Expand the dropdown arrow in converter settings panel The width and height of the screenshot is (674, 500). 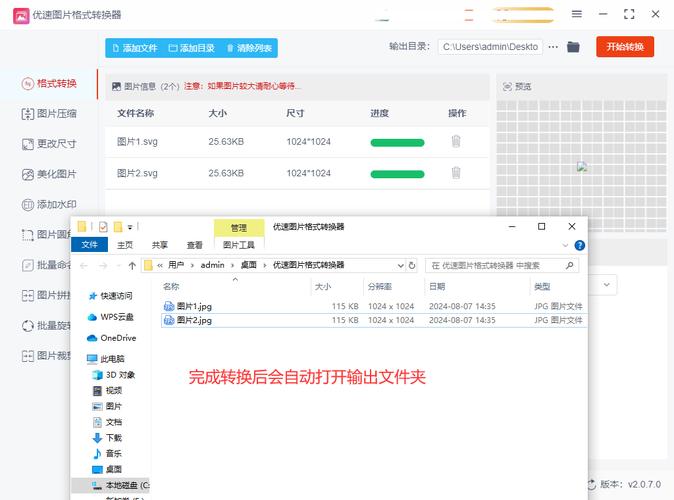tap(607, 285)
